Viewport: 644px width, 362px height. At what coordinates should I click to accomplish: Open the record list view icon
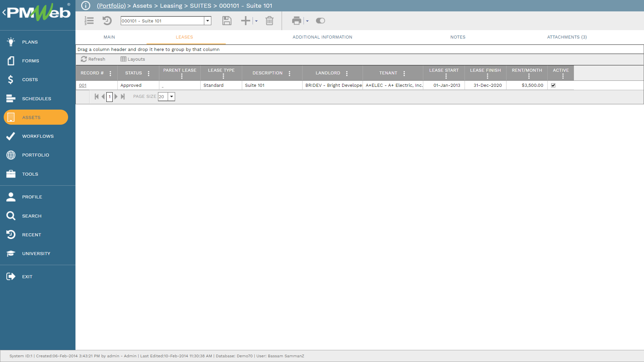89,21
